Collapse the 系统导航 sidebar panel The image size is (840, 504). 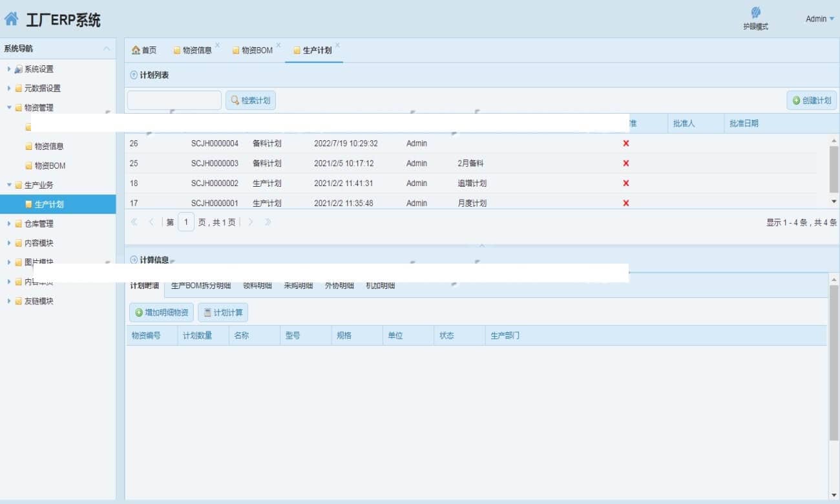click(107, 48)
